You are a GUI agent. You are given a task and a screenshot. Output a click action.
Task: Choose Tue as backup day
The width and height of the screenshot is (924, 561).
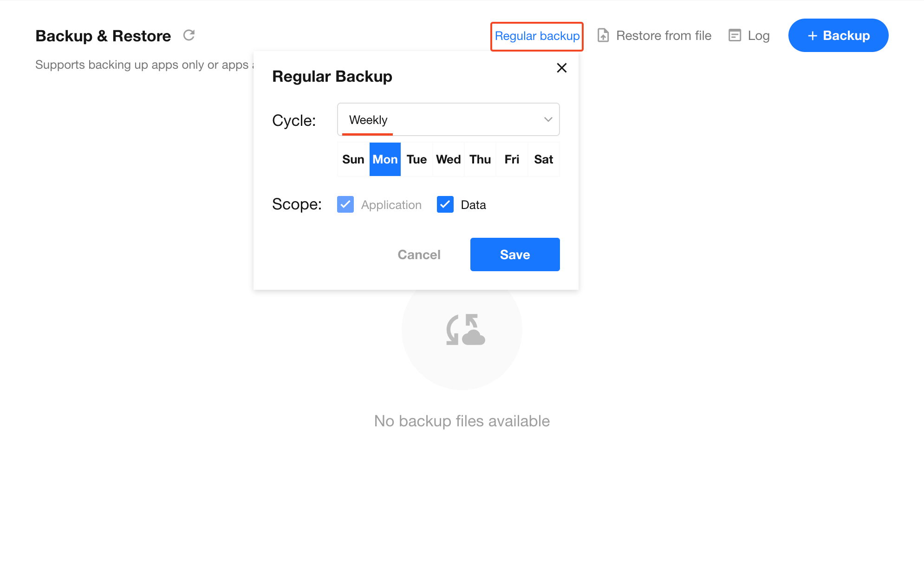[416, 159]
